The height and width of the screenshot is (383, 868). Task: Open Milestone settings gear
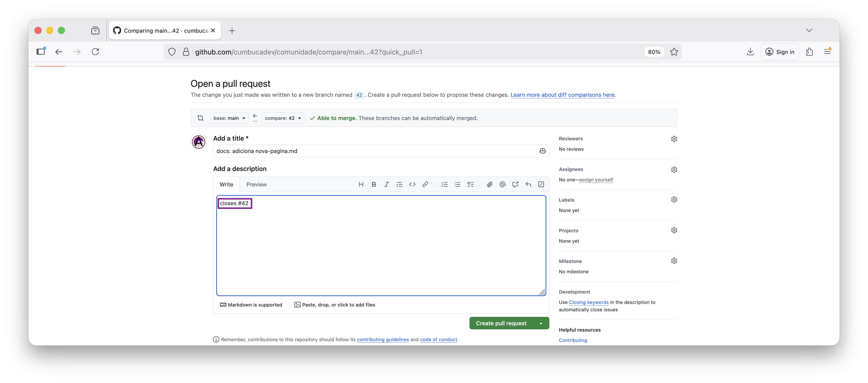point(674,261)
